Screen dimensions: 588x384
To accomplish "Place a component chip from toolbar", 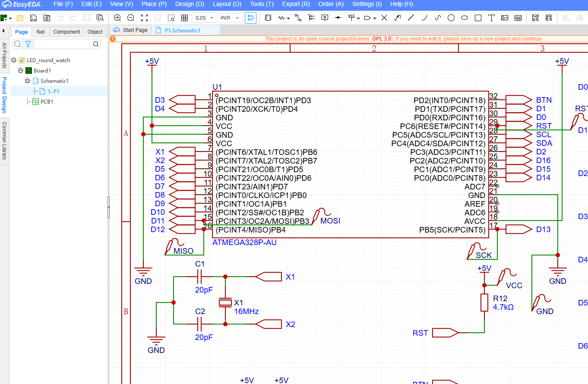I will click(x=268, y=18).
